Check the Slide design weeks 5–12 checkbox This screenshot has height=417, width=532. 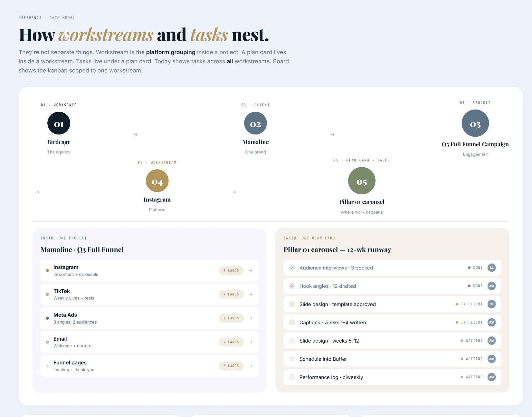tap(292, 341)
